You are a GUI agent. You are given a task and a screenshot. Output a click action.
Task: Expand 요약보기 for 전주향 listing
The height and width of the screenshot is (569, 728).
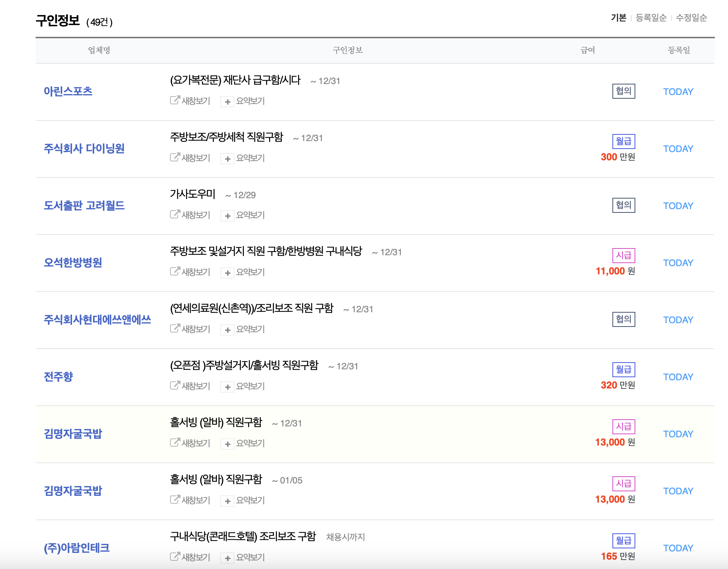(243, 386)
